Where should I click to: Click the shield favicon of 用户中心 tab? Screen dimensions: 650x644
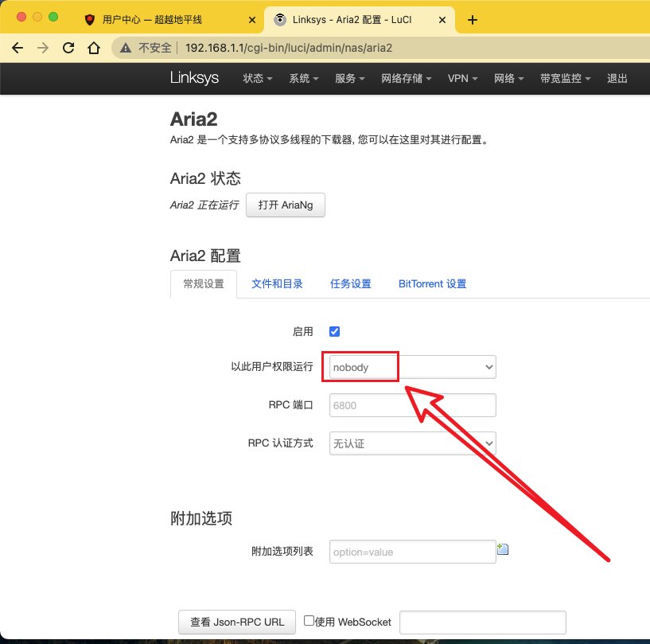(x=90, y=19)
